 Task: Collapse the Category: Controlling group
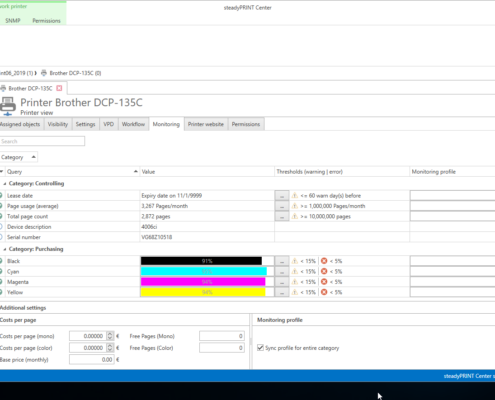tap(5, 184)
